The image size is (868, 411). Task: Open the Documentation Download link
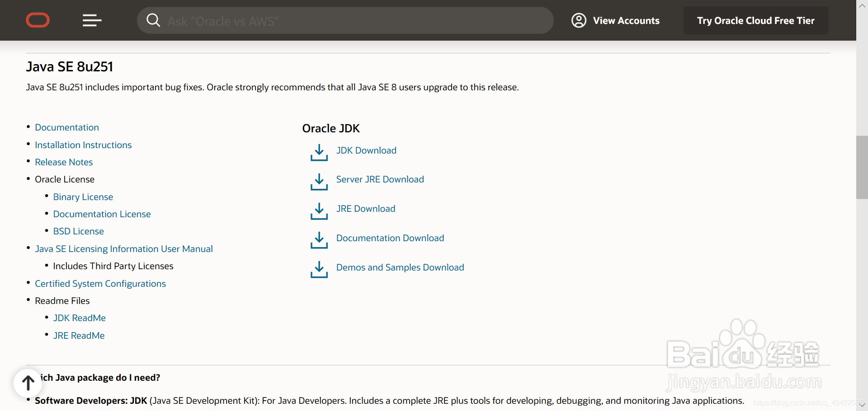(390, 238)
